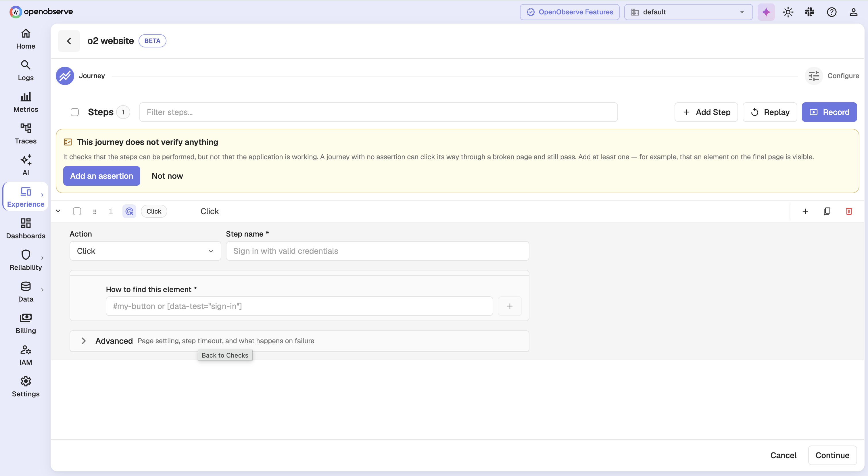Click the Continue button
The width and height of the screenshot is (868, 476).
tap(832, 456)
